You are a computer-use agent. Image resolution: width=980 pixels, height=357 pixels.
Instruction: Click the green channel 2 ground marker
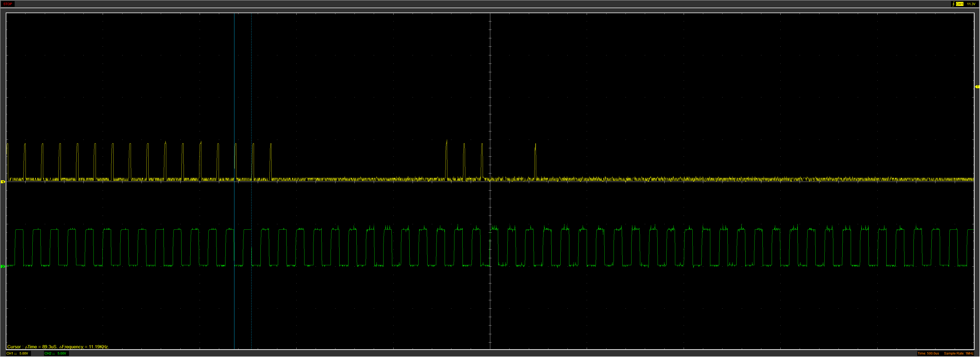3,267
